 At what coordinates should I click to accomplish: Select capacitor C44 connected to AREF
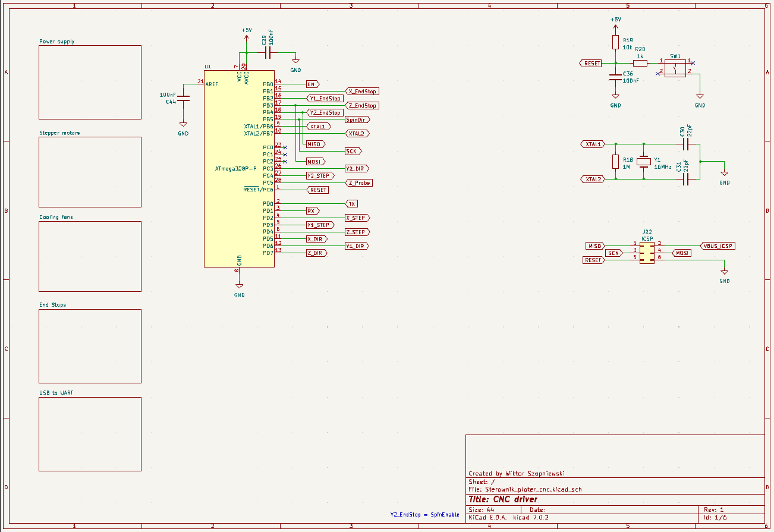click(x=183, y=97)
